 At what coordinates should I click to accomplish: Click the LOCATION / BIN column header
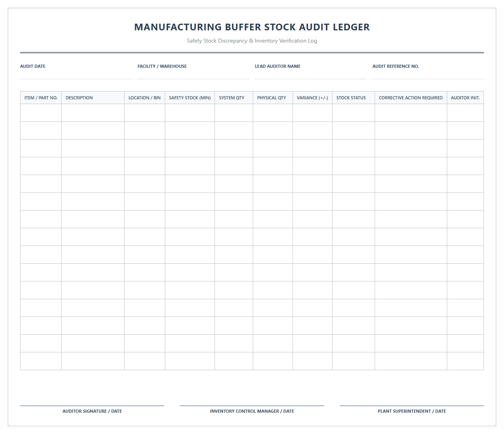click(145, 98)
